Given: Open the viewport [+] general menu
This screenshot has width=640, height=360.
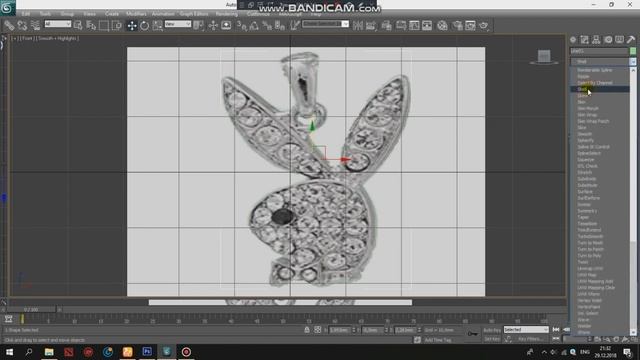Looking at the screenshot, I should click(x=14, y=38).
